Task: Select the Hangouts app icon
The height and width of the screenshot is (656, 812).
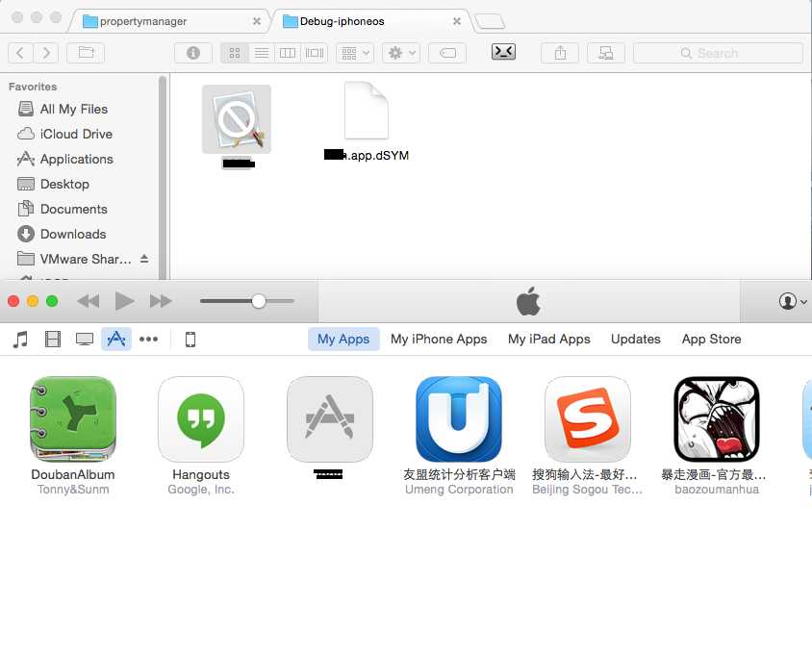Action: [201, 418]
